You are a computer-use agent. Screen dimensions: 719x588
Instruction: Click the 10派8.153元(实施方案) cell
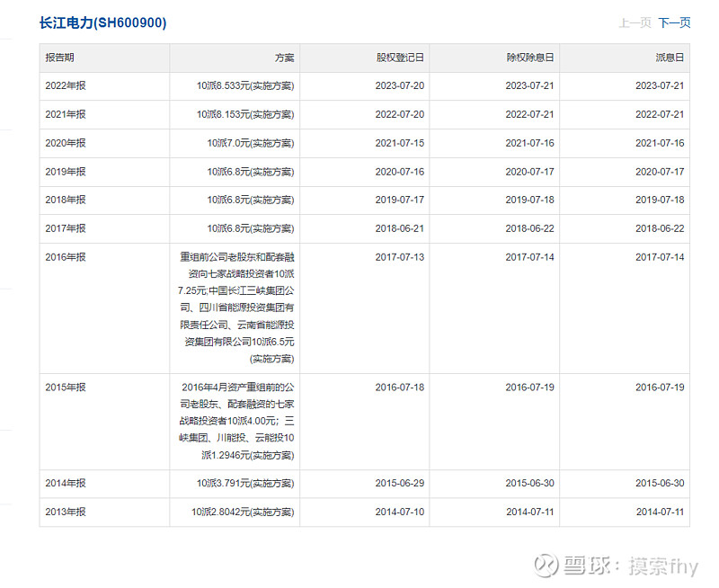pos(245,114)
